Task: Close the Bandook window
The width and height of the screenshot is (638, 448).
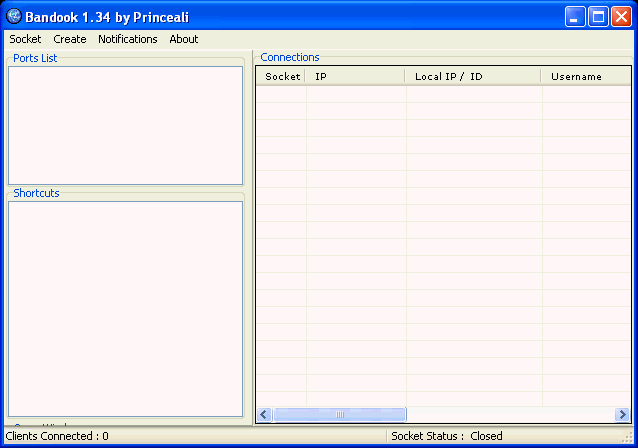Action: pyautogui.click(x=621, y=16)
